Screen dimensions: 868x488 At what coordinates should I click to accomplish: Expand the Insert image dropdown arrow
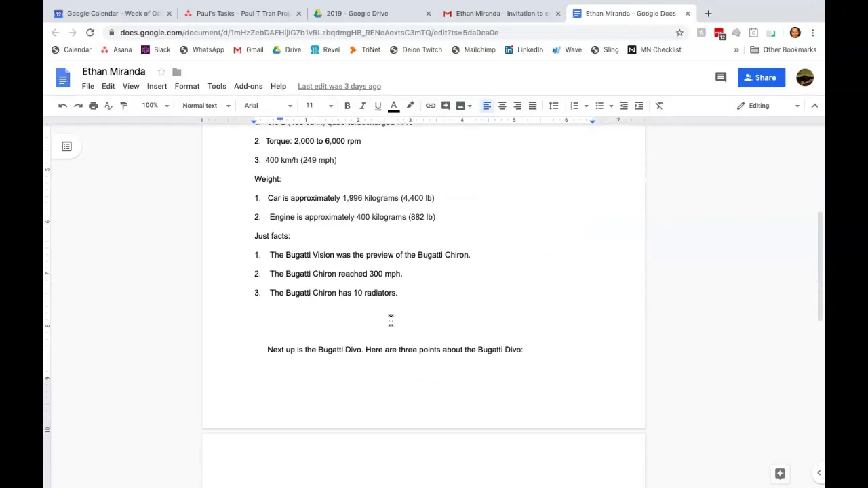tap(469, 106)
